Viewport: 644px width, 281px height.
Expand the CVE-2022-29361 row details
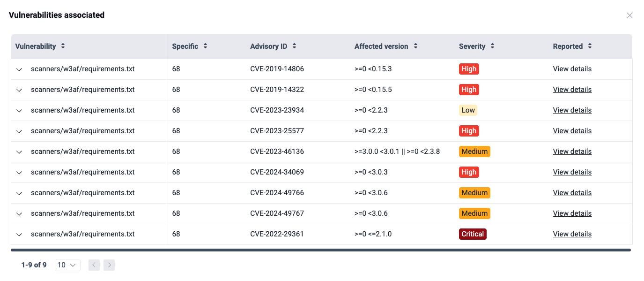pyautogui.click(x=19, y=234)
